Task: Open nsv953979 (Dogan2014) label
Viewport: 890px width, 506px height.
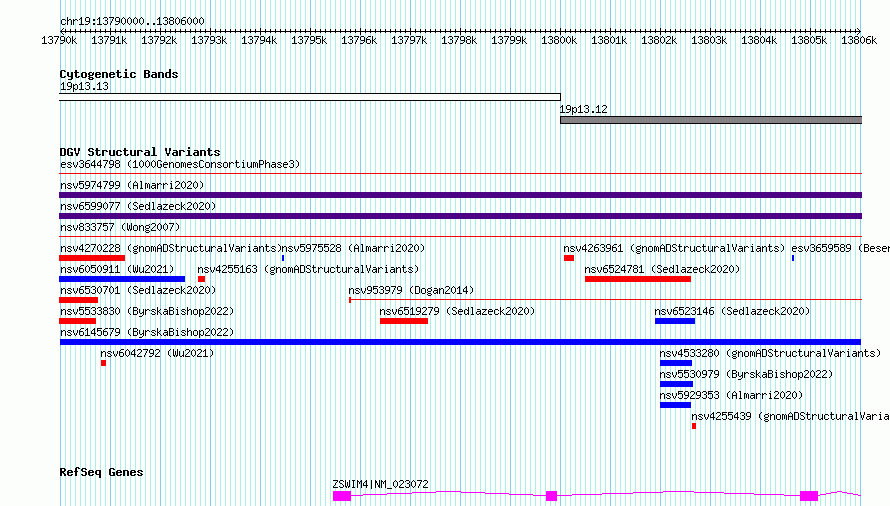Action: pyautogui.click(x=411, y=290)
